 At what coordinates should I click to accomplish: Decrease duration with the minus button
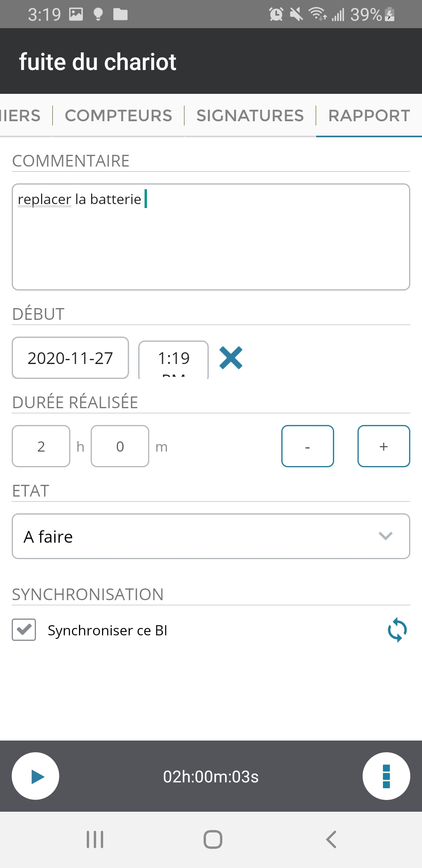click(308, 446)
